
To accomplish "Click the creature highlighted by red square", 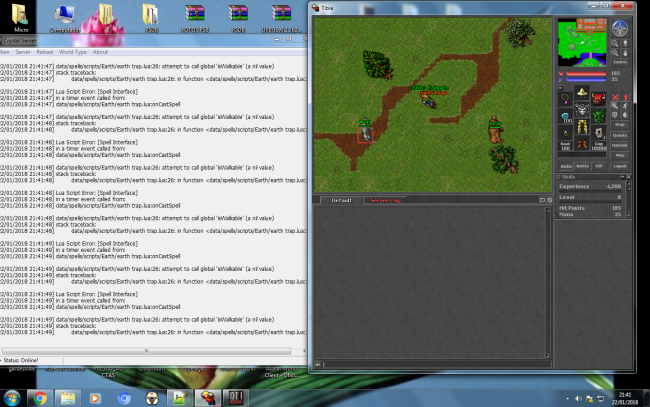I will point(365,134).
